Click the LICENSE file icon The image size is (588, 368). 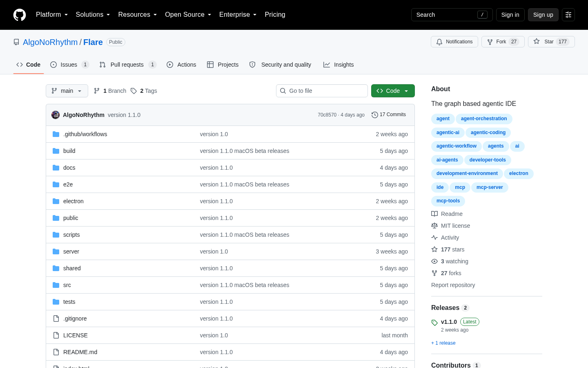point(56,335)
